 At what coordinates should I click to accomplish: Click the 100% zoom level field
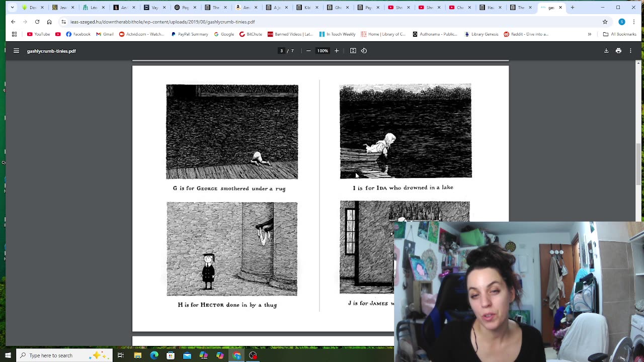point(323,51)
